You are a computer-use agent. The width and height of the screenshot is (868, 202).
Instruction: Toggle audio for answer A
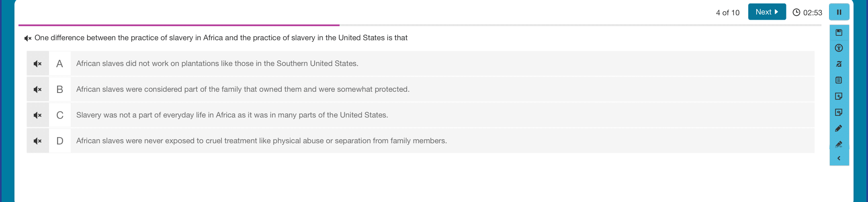point(38,64)
